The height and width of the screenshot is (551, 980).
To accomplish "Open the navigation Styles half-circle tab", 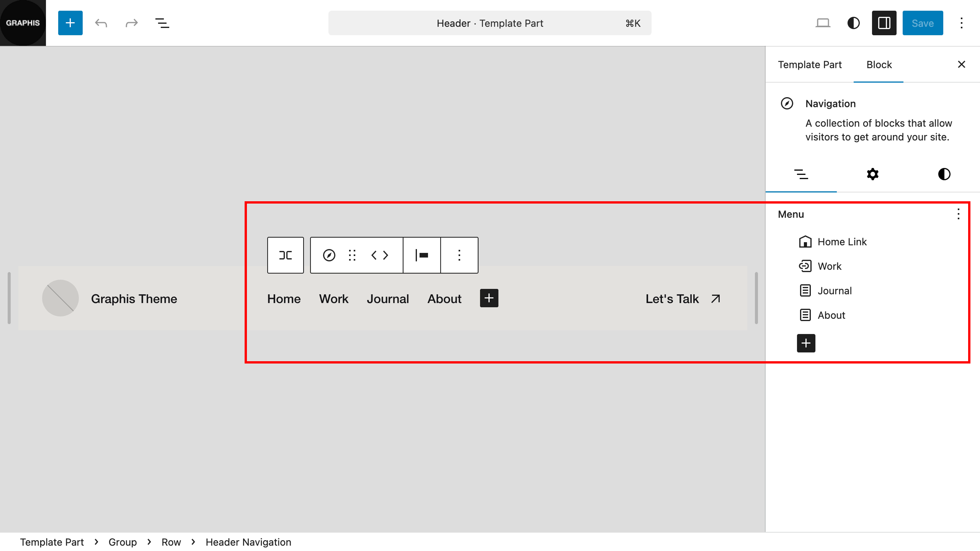I will coord(944,174).
